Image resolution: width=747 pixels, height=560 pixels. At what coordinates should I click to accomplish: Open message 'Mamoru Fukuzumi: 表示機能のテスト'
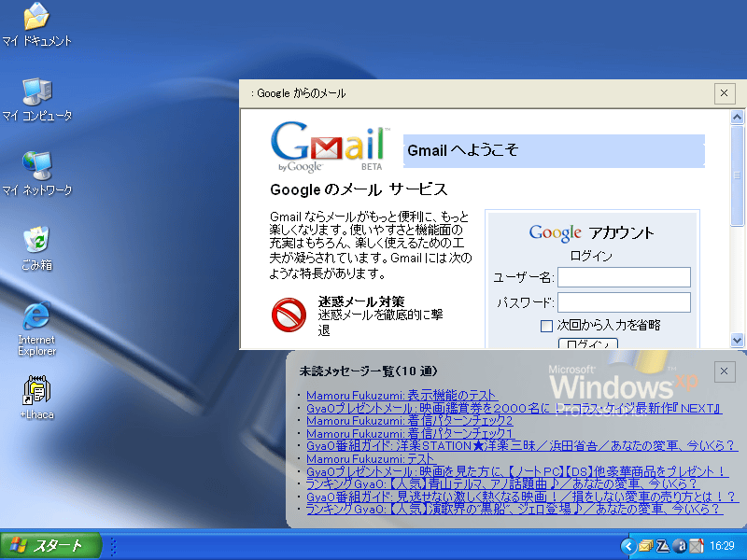tap(402, 395)
